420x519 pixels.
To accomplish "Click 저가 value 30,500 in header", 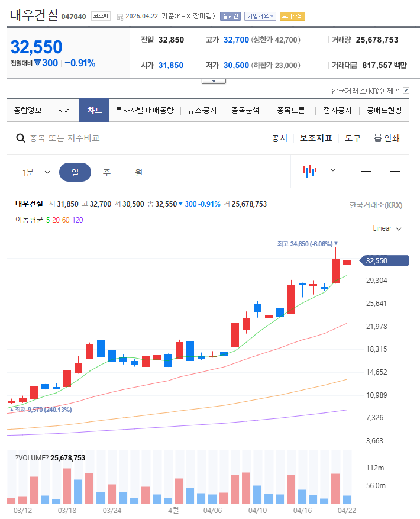I will [236, 65].
